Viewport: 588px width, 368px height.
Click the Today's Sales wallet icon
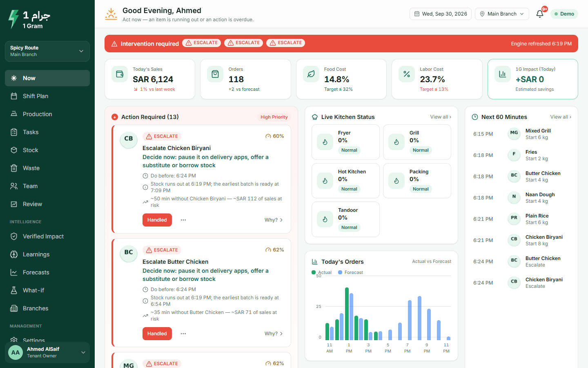[120, 74]
